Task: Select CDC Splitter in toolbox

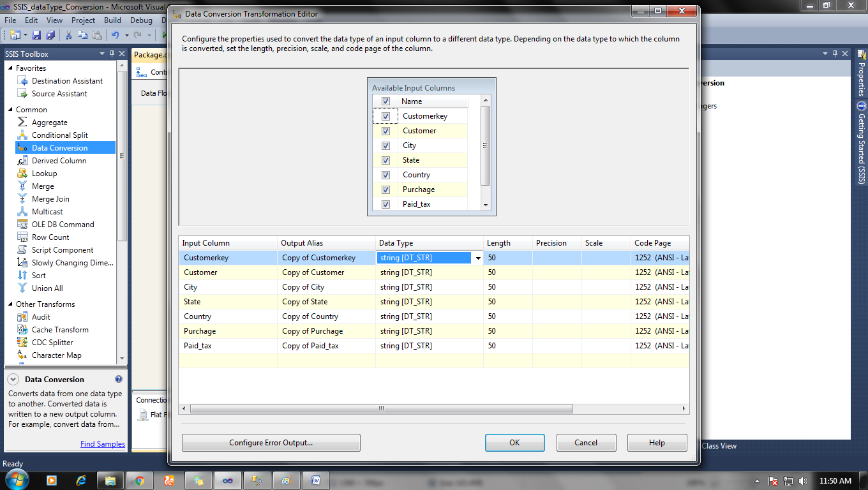Action: tap(52, 343)
